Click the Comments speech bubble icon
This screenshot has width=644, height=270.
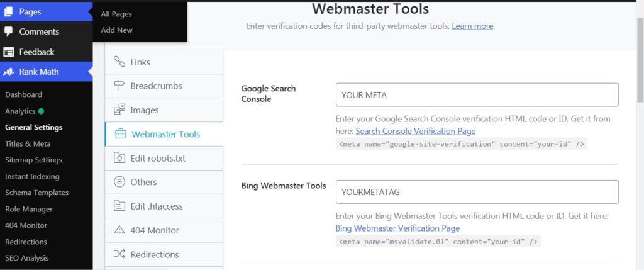click(x=9, y=31)
